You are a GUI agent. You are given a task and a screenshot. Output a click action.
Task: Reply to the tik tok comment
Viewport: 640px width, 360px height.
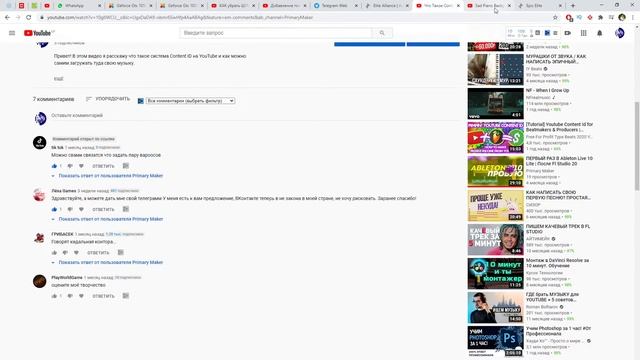pyautogui.click(x=103, y=166)
